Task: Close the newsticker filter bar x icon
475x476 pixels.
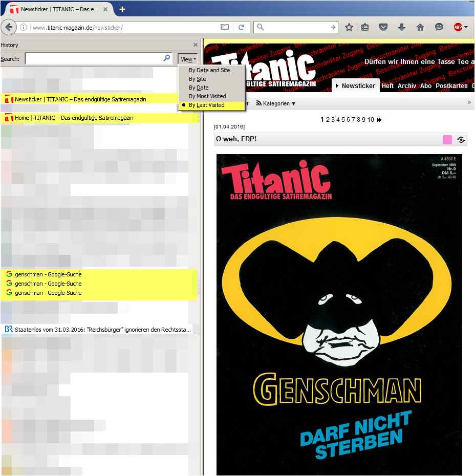Action: coord(469,103)
